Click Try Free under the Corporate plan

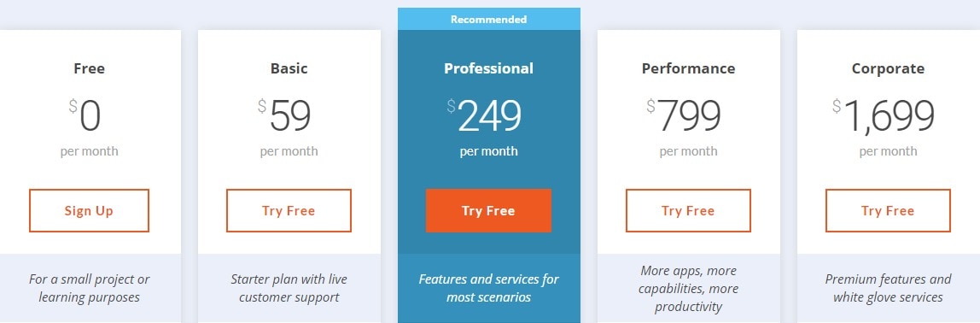tap(888, 211)
